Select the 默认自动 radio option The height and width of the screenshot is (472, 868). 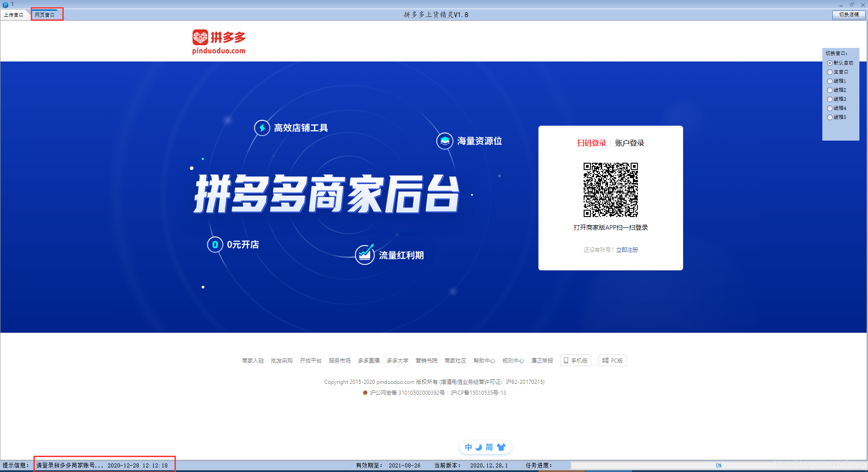coord(840,63)
